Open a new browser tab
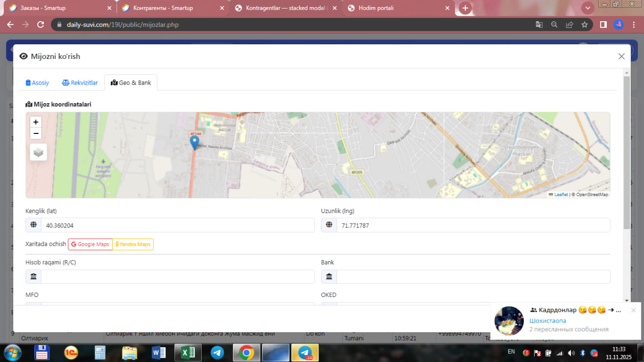 pos(465,8)
